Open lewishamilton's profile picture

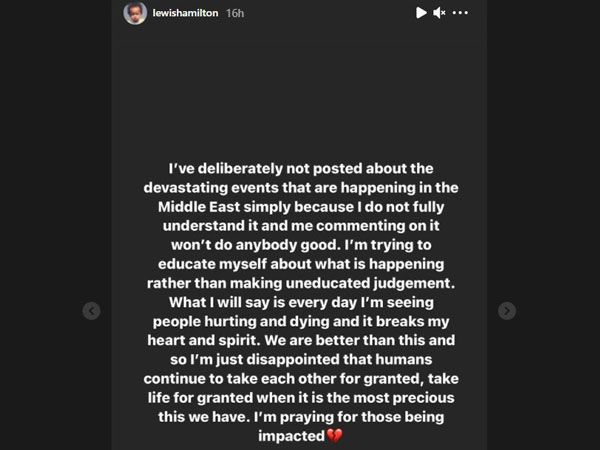tap(133, 13)
